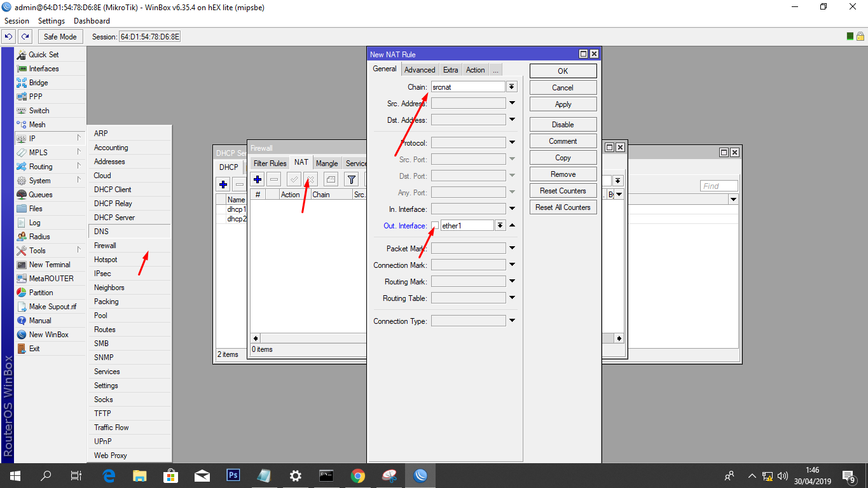The height and width of the screenshot is (488, 868).
Task: Click the Redo arrow in WinBox toolbar
Action: click(x=25, y=36)
